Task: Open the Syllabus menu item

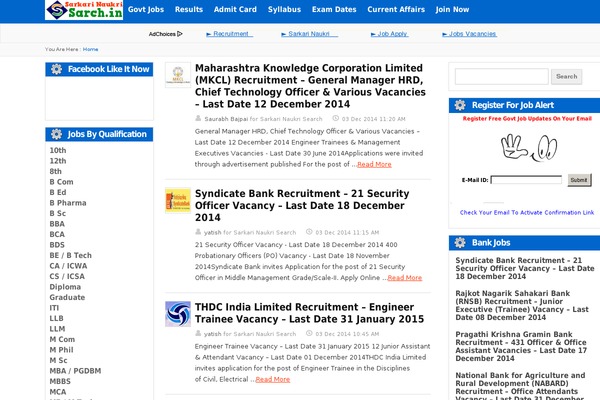Action: pyautogui.click(x=284, y=10)
